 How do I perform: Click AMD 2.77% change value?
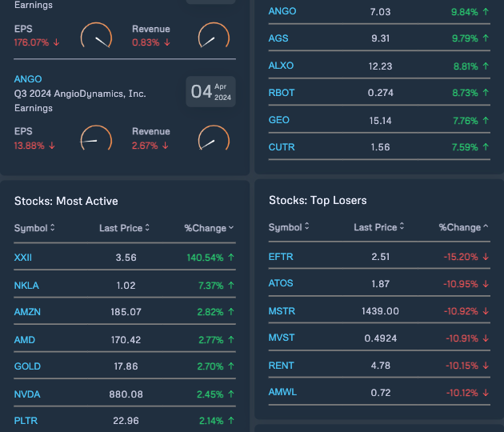(x=216, y=340)
